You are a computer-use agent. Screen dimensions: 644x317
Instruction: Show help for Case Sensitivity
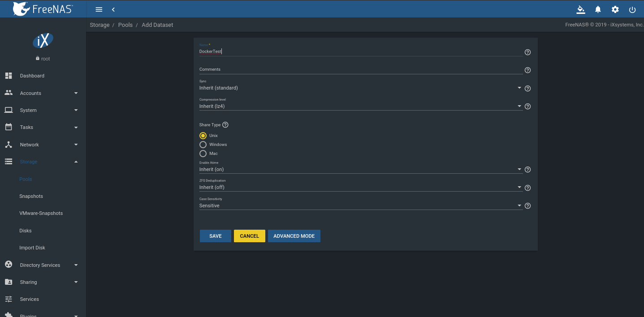[527, 206]
